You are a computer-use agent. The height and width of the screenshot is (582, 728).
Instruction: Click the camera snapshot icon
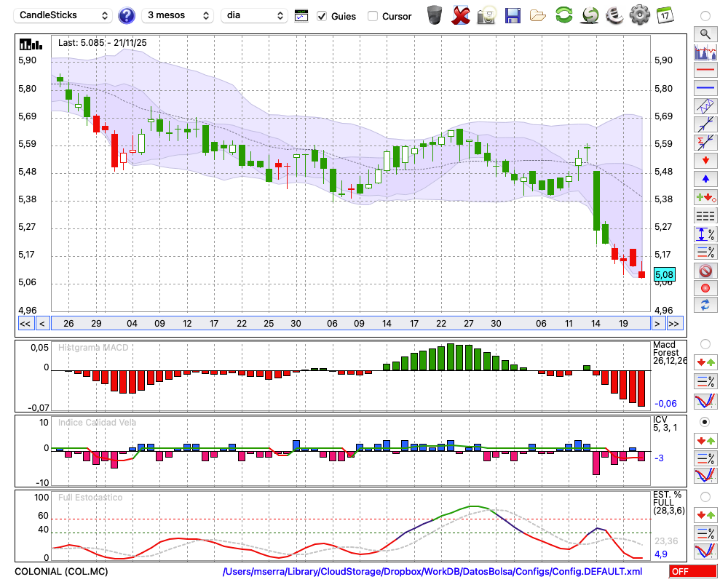point(486,15)
